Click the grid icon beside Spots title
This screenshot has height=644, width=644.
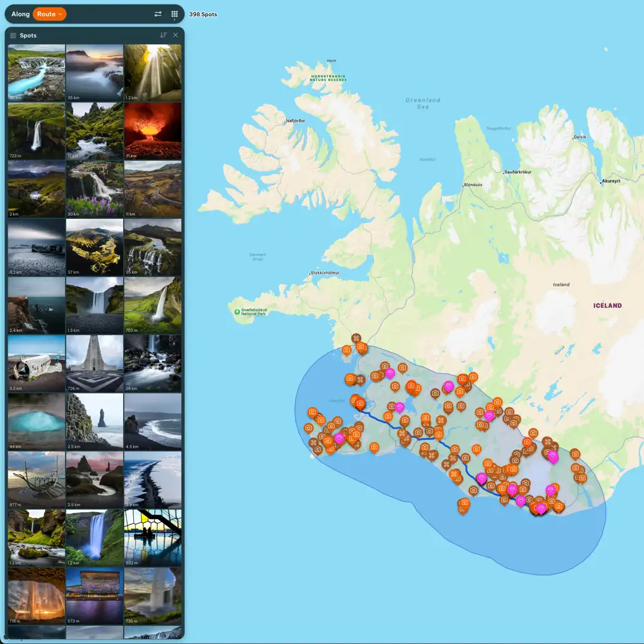(13, 35)
